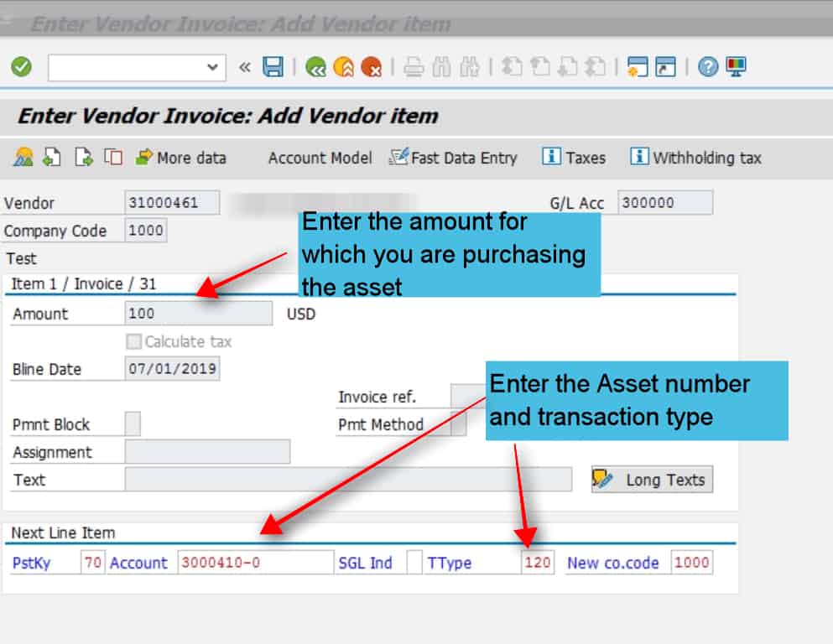Click the New co.code label
Viewport: 833px width, 644px height.
[x=612, y=563]
